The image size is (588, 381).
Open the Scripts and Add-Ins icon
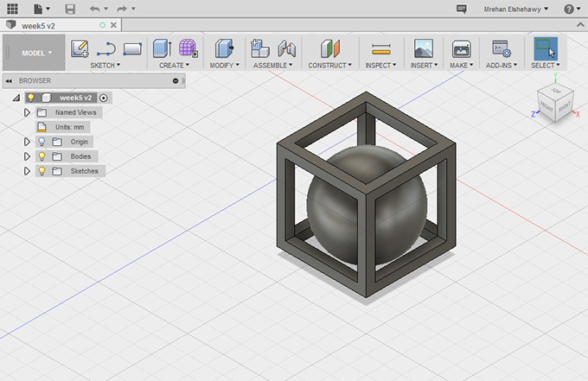[502, 49]
